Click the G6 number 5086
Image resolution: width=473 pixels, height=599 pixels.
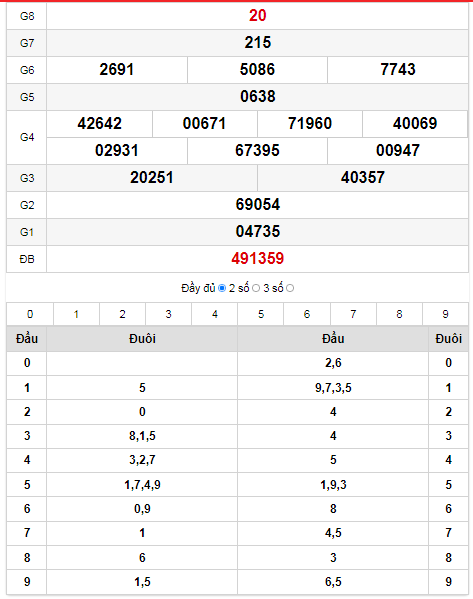(x=257, y=70)
